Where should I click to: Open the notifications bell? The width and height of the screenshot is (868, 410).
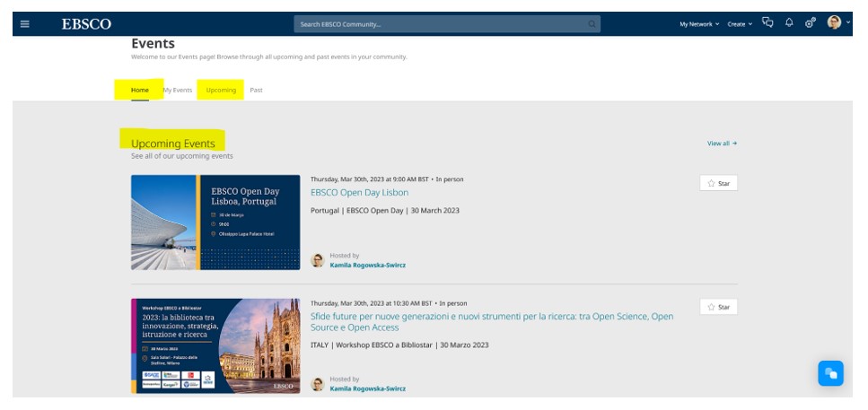(789, 23)
